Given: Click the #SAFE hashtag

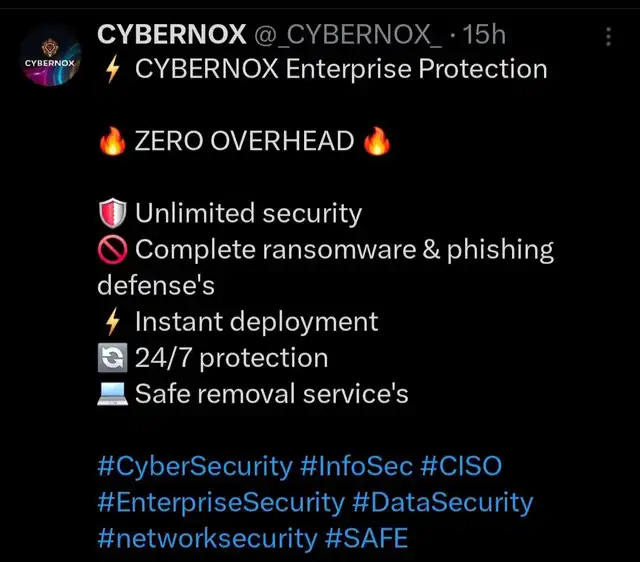Looking at the screenshot, I should [367, 538].
